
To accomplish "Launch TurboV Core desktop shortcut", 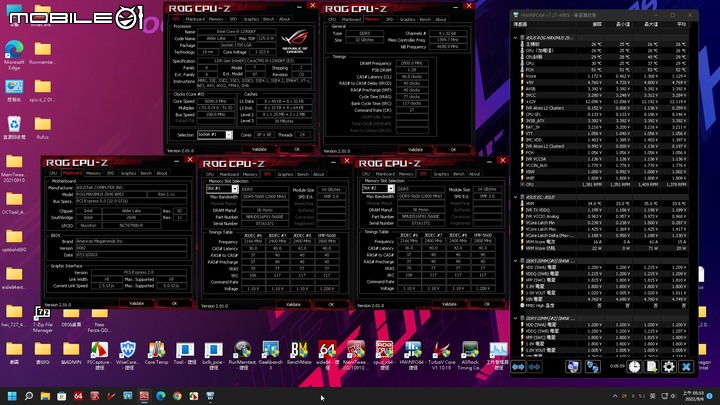I will pos(441,354).
